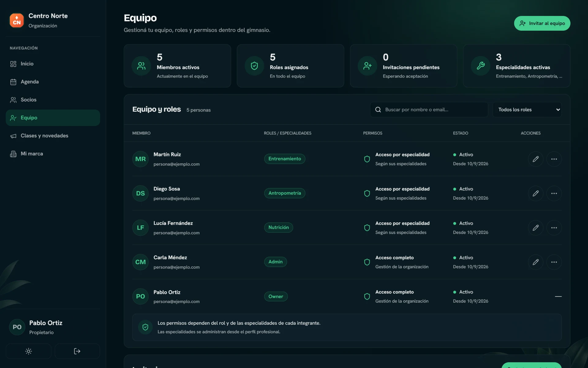Click the Especialidades activas wrench icon
Image resolution: width=588 pixels, height=368 pixels.
click(481, 66)
